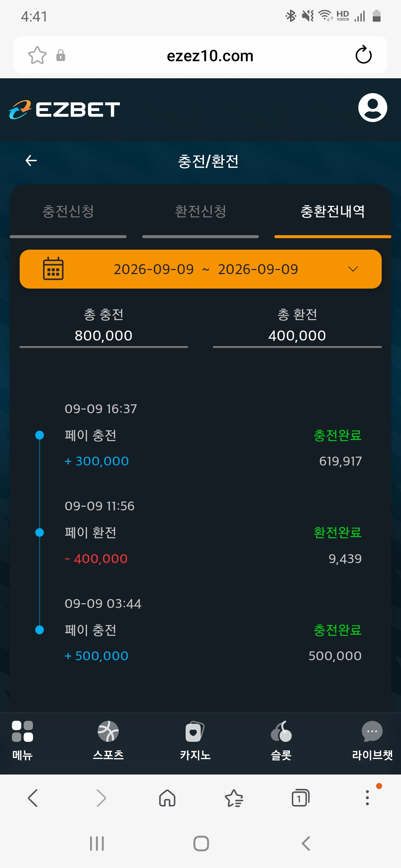Viewport: 401px width, 868px height.
Task: Select the 09-09 11:56 환전 timeline marker
Action: 39,533
